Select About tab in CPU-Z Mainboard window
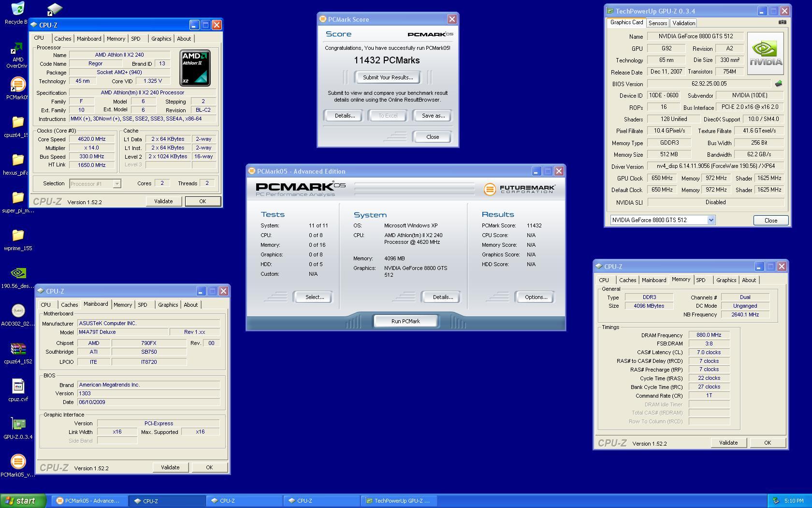This screenshot has height=508, width=812. pos(190,305)
